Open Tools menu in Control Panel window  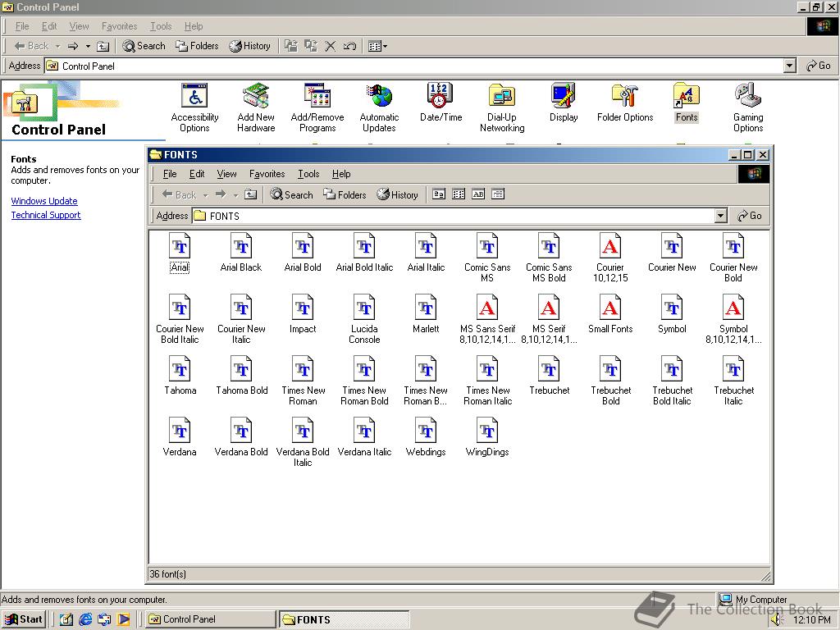click(x=161, y=26)
